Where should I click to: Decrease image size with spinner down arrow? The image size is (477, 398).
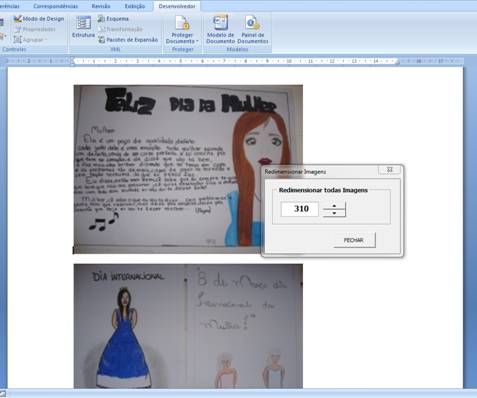click(334, 213)
